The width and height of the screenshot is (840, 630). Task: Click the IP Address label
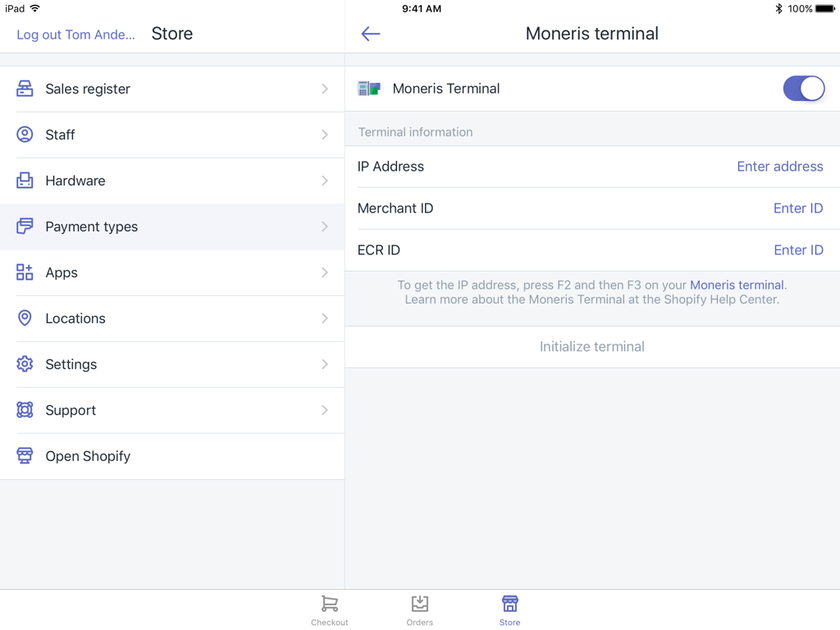[x=390, y=167]
